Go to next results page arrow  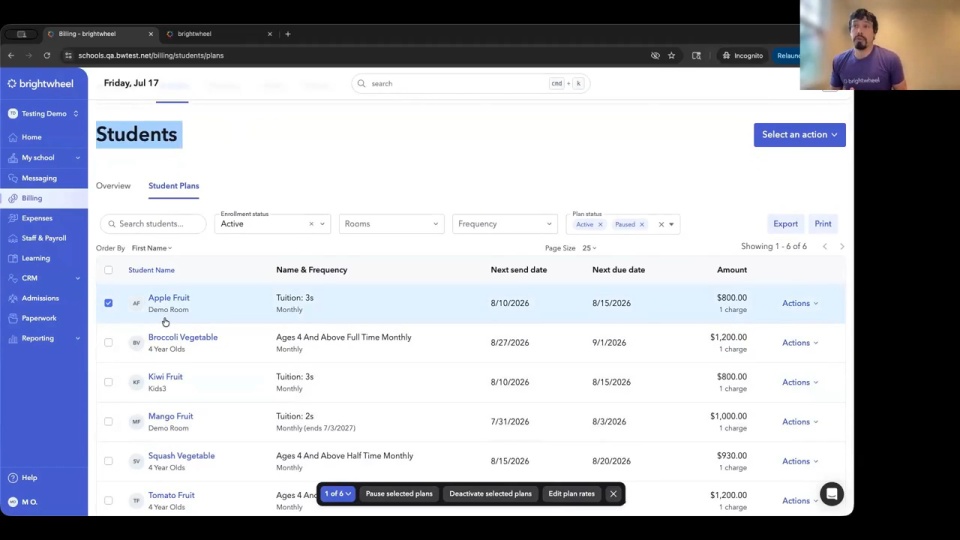click(x=842, y=247)
